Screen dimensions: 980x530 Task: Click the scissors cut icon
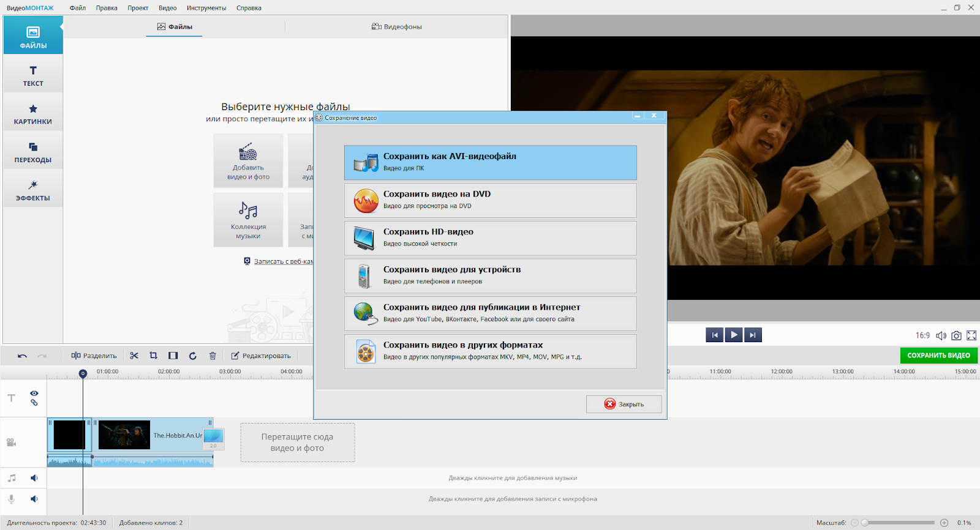coord(134,356)
